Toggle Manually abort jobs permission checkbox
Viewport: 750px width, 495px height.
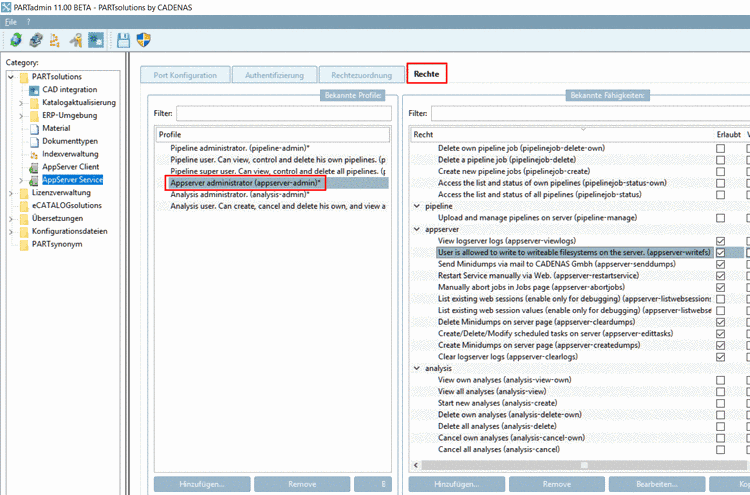720,287
